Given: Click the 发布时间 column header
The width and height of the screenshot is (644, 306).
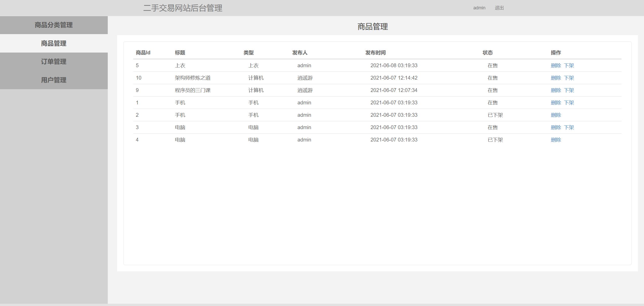Looking at the screenshot, I should (x=375, y=53).
